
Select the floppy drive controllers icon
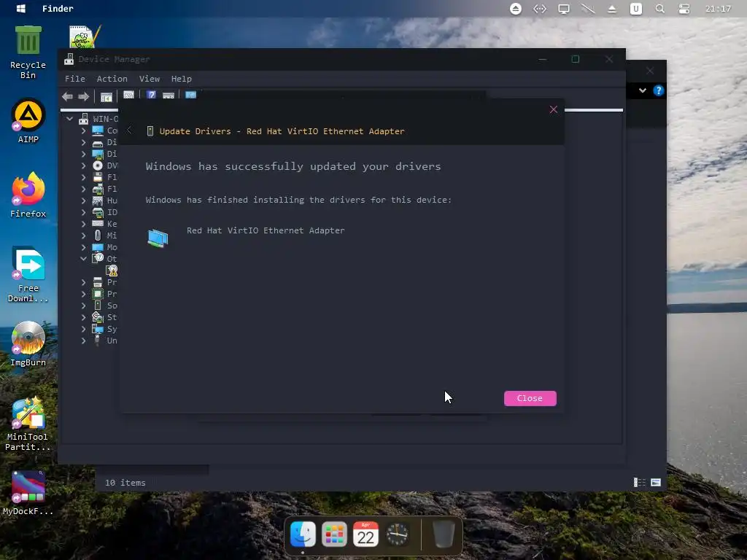pyautogui.click(x=98, y=189)
